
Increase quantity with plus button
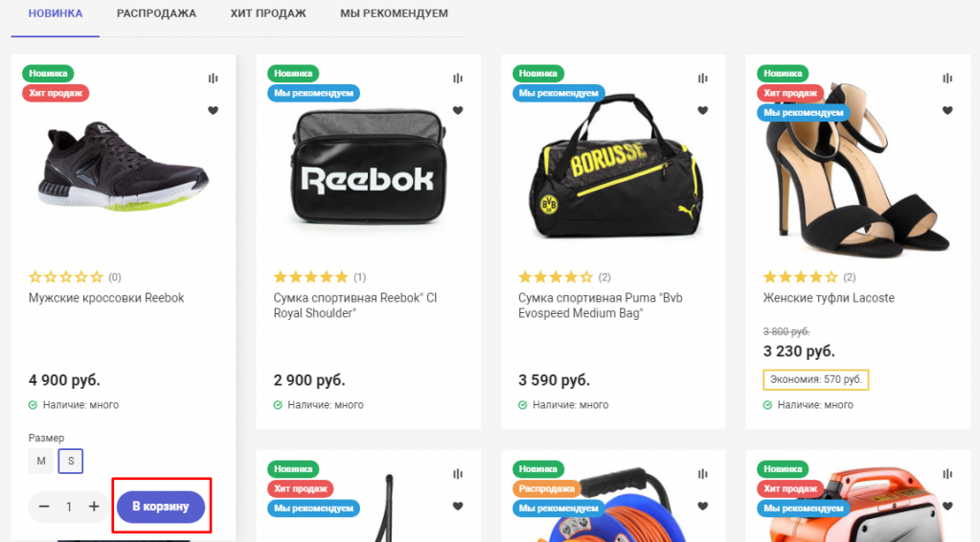(94, 507)
